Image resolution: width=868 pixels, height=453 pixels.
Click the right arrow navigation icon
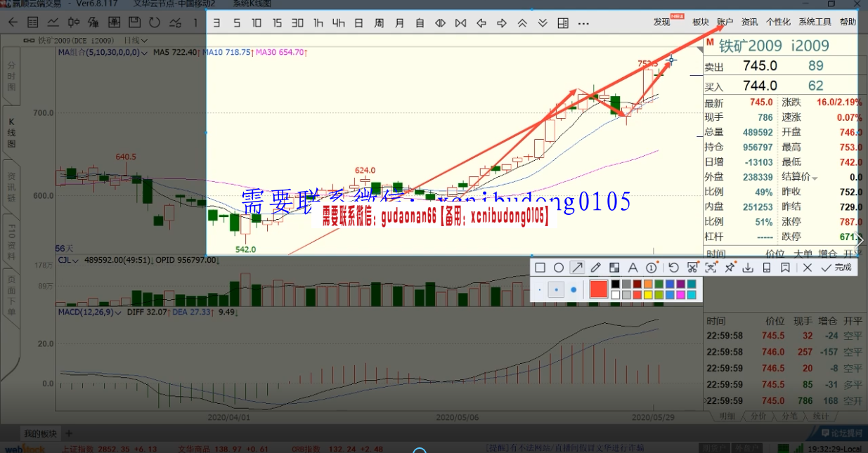502,23
